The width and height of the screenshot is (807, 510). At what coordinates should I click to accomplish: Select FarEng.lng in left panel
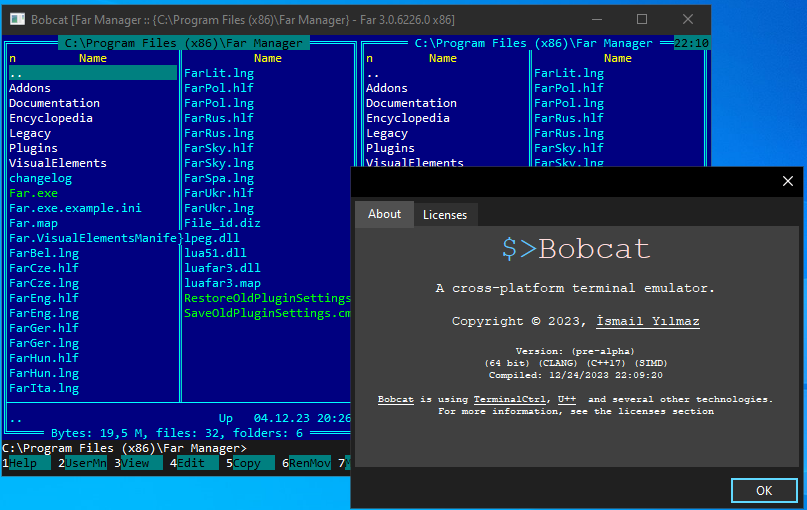[44, 313]
